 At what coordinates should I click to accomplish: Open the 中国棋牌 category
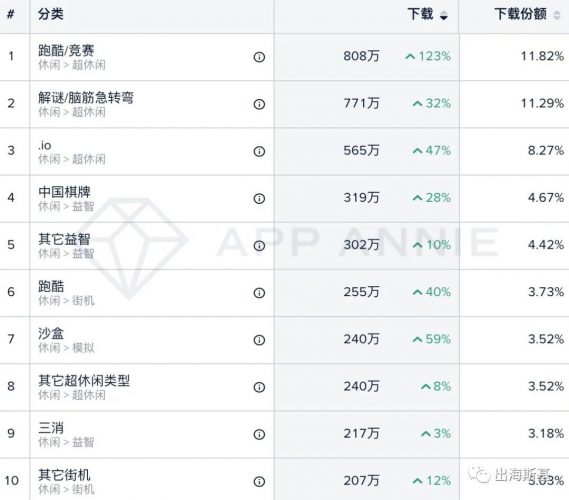pos(64,192)
